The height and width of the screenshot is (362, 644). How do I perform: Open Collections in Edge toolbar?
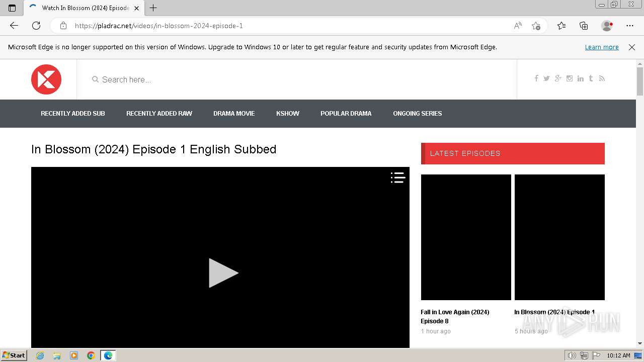584,26
